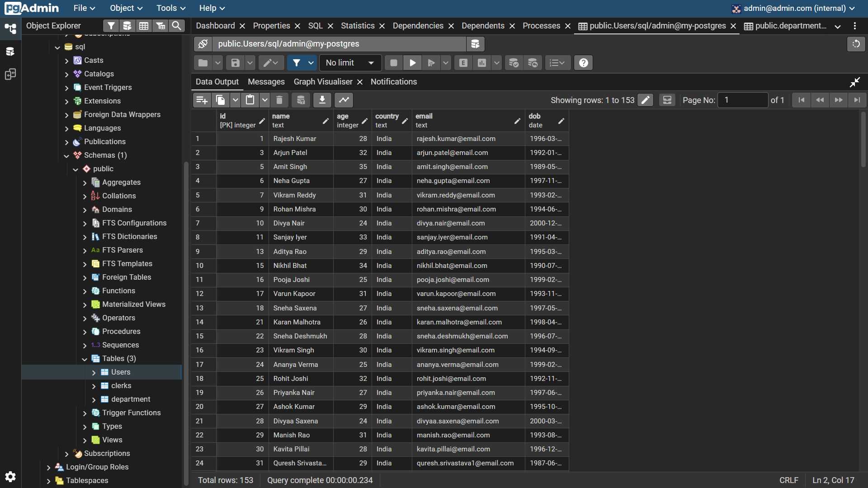Image resolution: width=868 pixels, height=488 pixels.
Task: Select the Explain query icon
Action: (x=462, y=63)
